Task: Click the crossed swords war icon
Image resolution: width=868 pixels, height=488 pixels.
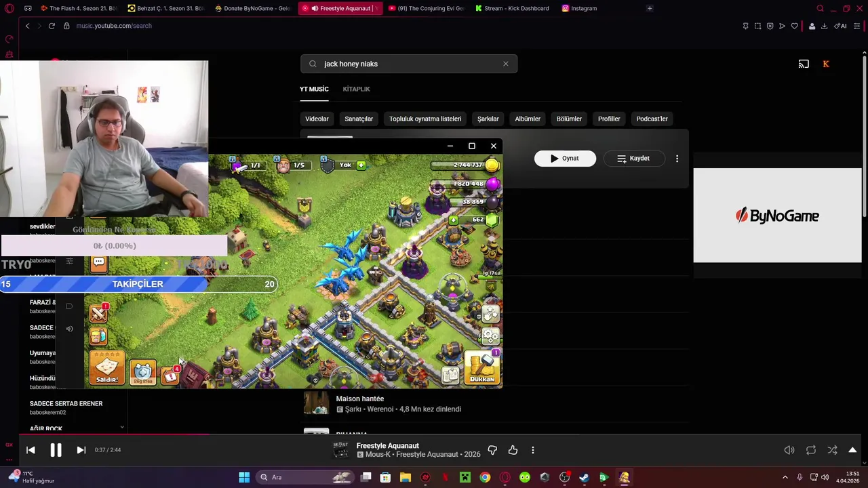Action: point(99,312)
